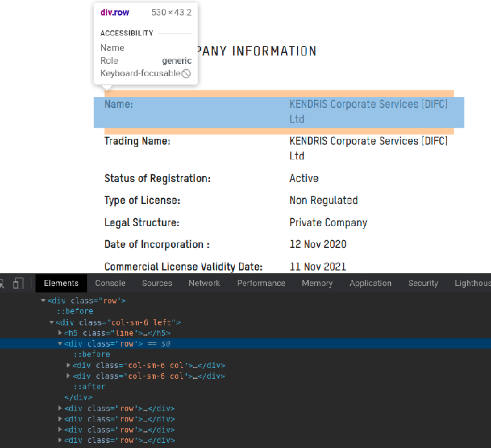
Task: Click the 'Legal Structure:' label
Action: point(142,223)
